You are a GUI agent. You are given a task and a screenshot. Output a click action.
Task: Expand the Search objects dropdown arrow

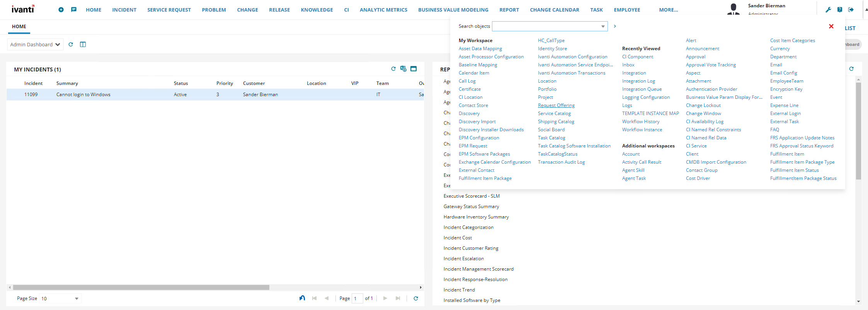(x=603, y=26)
